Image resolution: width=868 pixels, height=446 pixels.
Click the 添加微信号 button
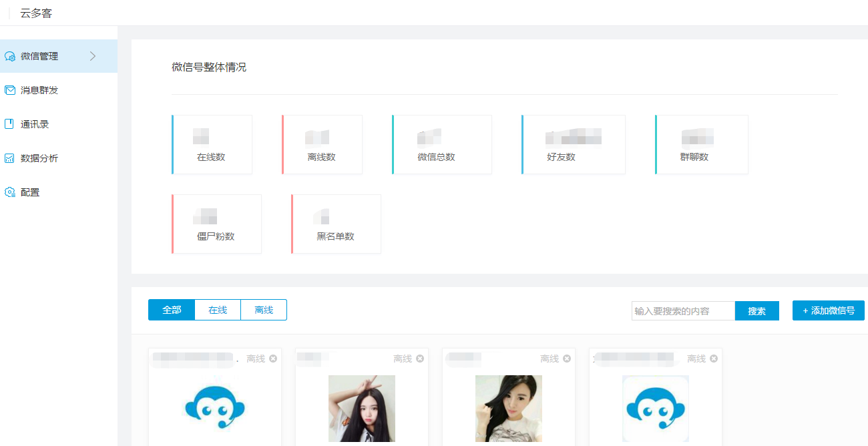point(828,310)
